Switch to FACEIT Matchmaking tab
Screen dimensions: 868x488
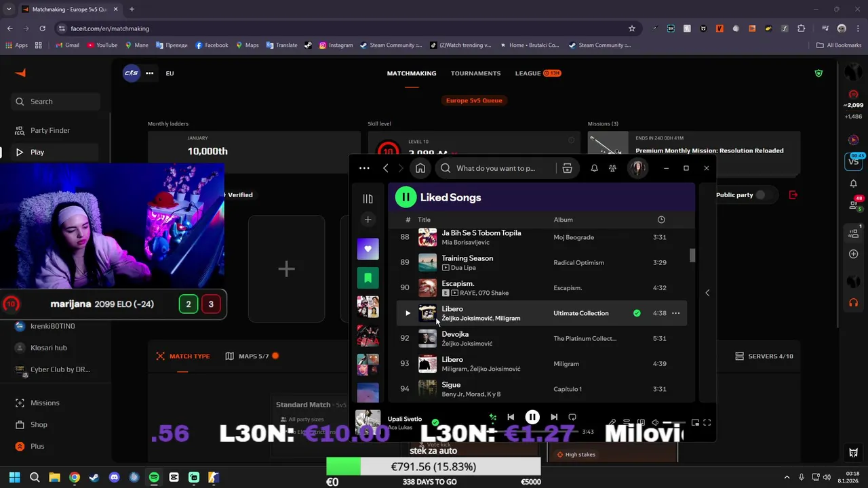pyautogui.click(x=412, y=73)
